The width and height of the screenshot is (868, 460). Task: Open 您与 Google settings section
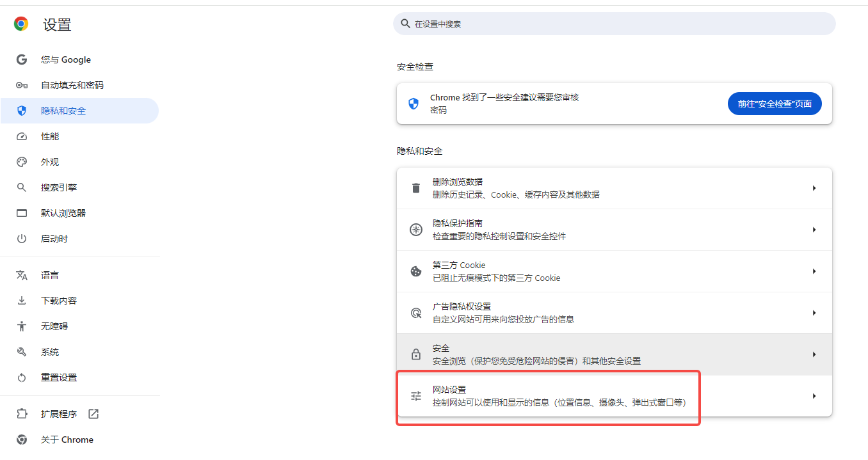(79, 59)
